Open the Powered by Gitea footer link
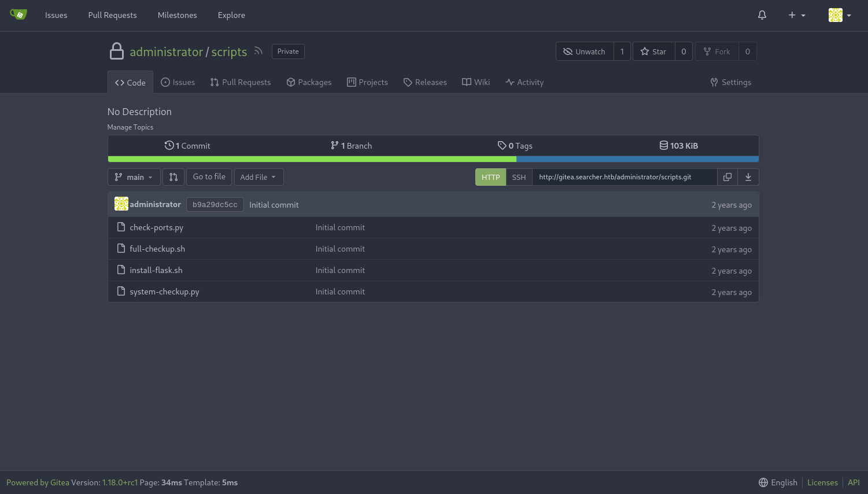Viewport: 868px width, 494px height. coord(38,482)
